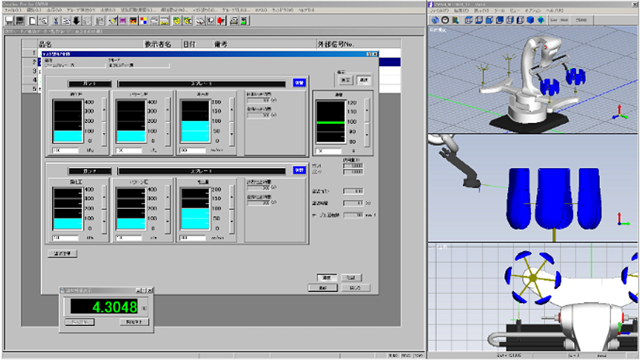Viewport: 640px width, 360px height.
Task: Click the top 3D viewport showing white robot
Action: pos(533,80)
